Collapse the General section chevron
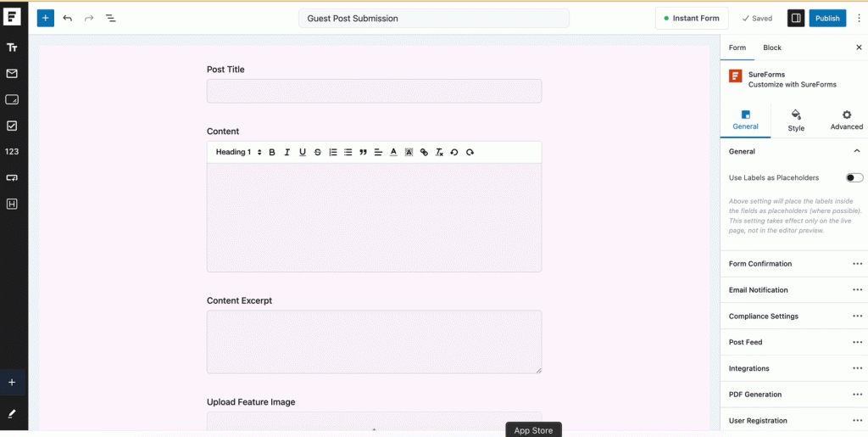Viewport: 868px width, 437px height. [857, 151]
